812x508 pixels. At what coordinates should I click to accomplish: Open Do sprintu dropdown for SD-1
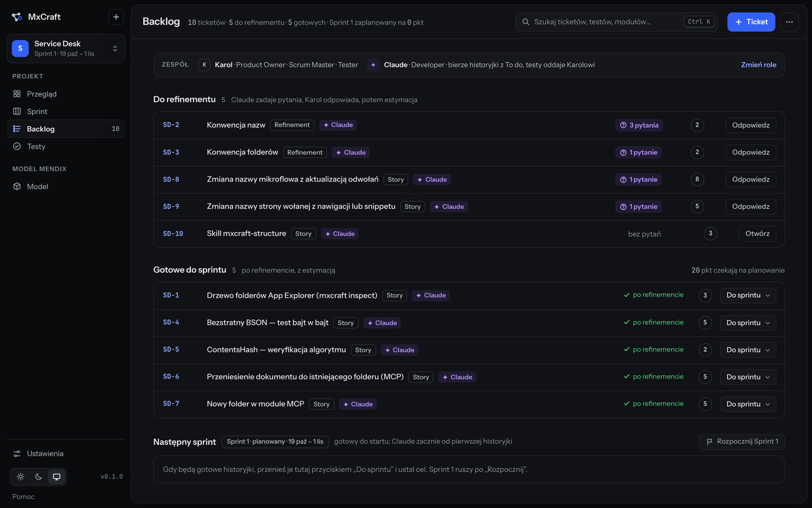(748, 295)
